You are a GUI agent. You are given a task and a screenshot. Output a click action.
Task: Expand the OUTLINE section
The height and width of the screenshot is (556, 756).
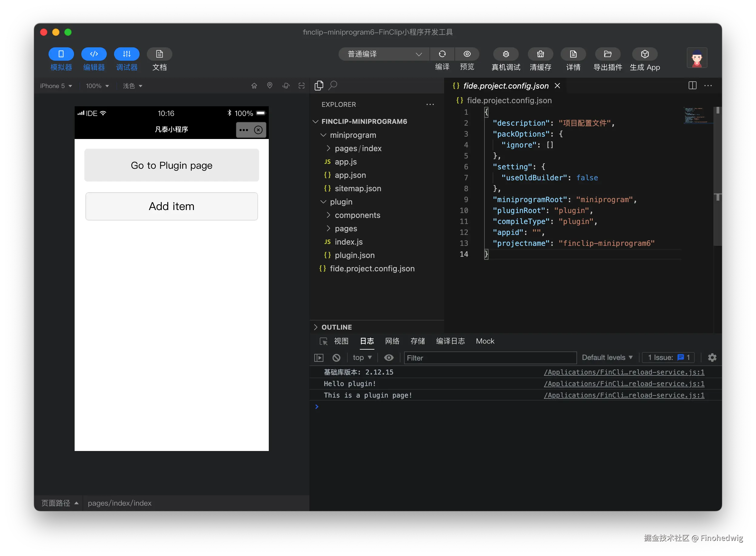336,327
